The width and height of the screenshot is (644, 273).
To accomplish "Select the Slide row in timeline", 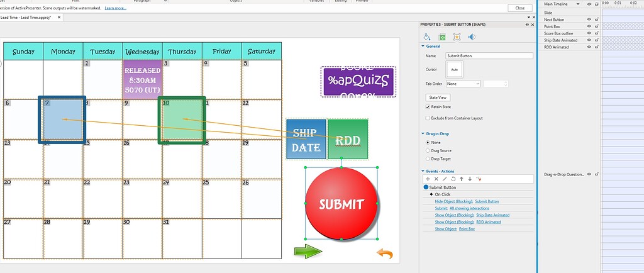I will click(x=570, y=13).
